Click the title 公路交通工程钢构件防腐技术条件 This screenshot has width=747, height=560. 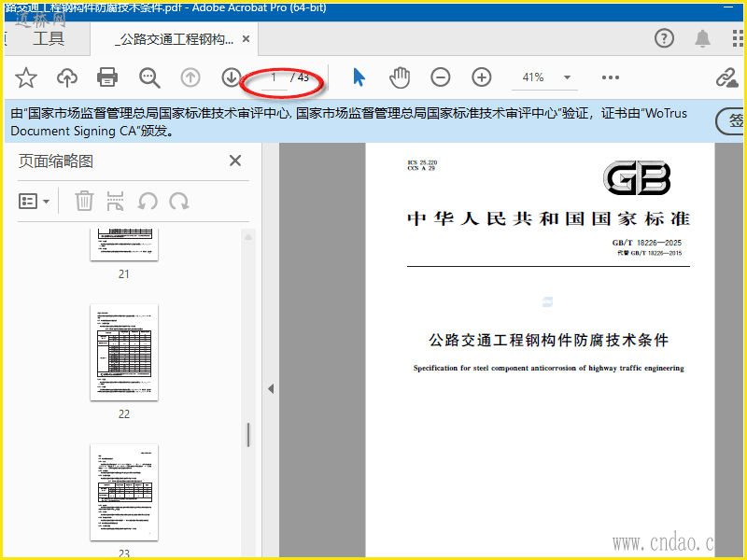(x=549, y=340)
